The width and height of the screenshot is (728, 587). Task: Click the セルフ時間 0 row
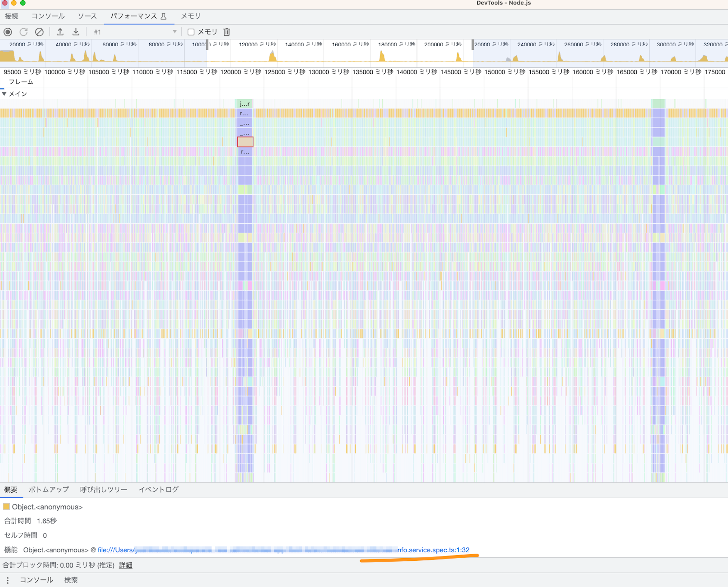(x=25, y=535)
